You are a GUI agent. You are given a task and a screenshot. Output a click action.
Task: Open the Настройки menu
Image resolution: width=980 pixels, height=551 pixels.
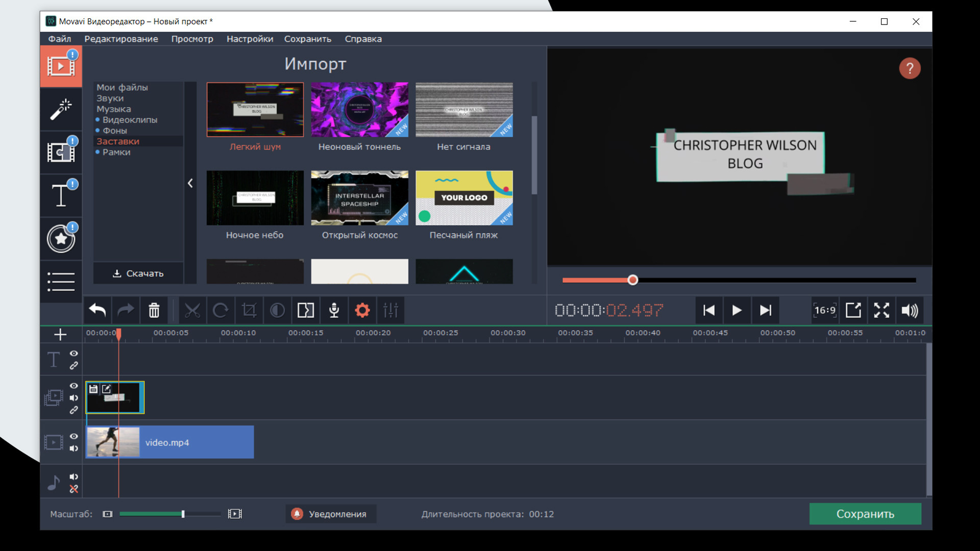(x=250, y=39)
